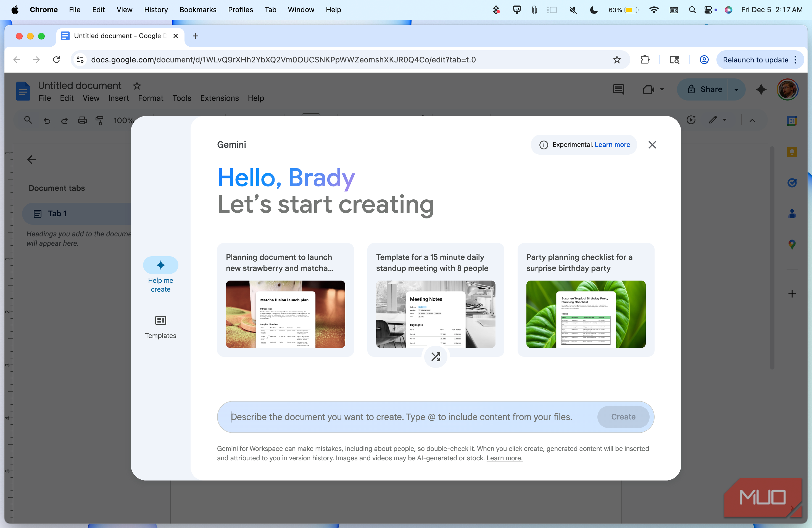Open Google Keep side panel icon

[x=792, y=152]
